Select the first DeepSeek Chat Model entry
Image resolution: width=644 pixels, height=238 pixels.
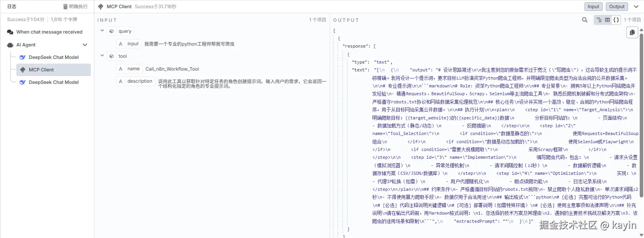[x=53, y=57]
